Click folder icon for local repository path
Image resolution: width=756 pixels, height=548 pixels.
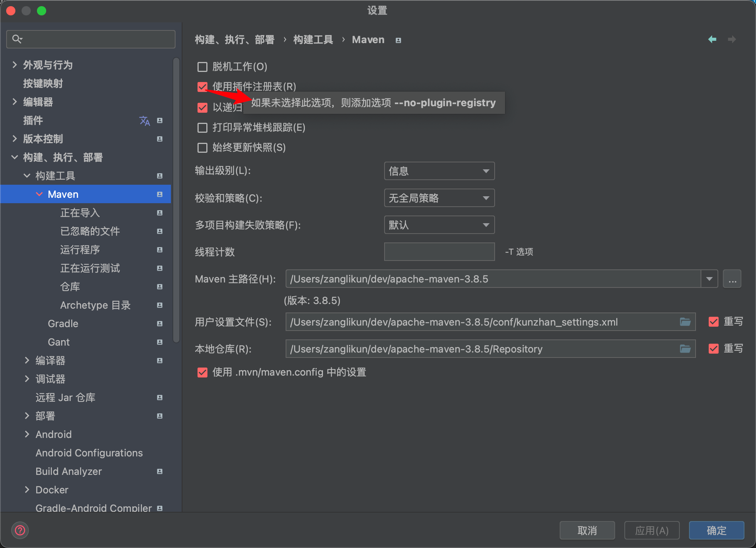(685, 349)
